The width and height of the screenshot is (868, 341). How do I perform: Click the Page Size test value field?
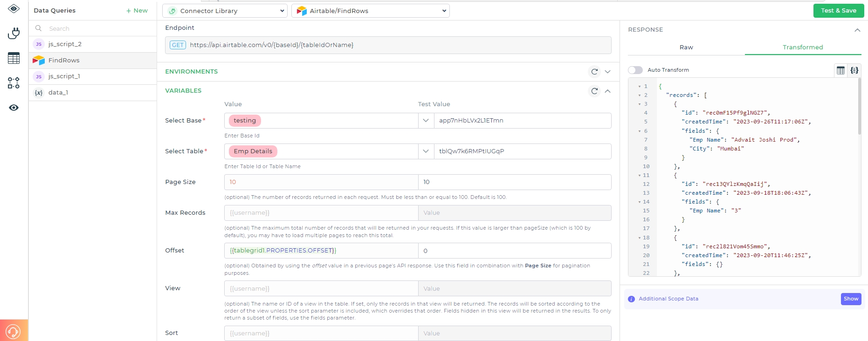point(515,182)
